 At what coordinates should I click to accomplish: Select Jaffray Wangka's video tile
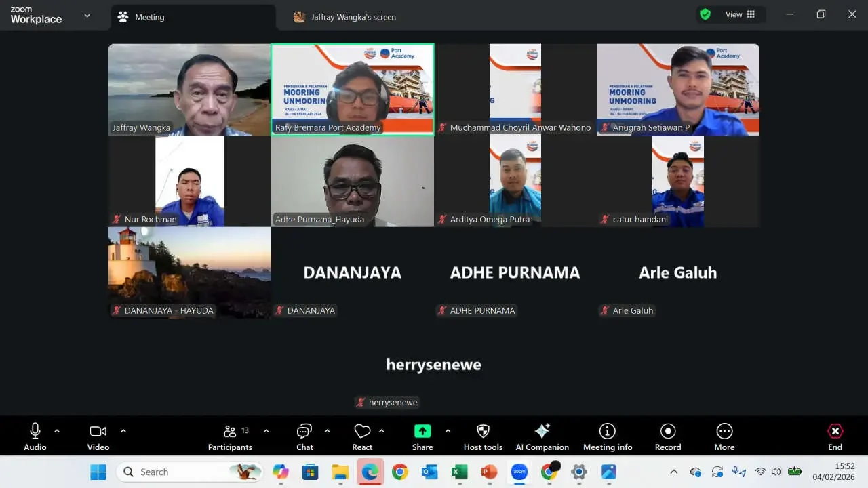point(190,89)
